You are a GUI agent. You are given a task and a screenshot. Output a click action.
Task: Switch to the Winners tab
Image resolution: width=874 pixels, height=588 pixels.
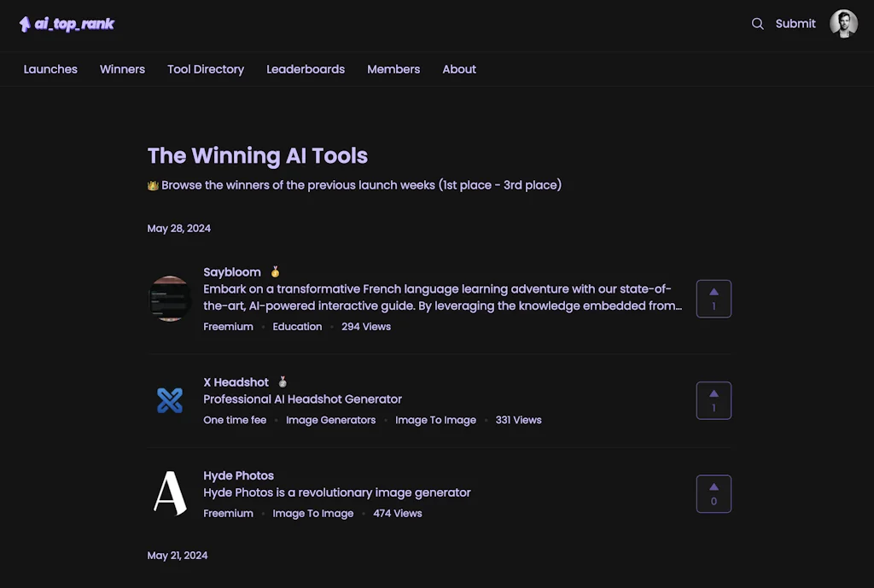(x=122, y=69)
